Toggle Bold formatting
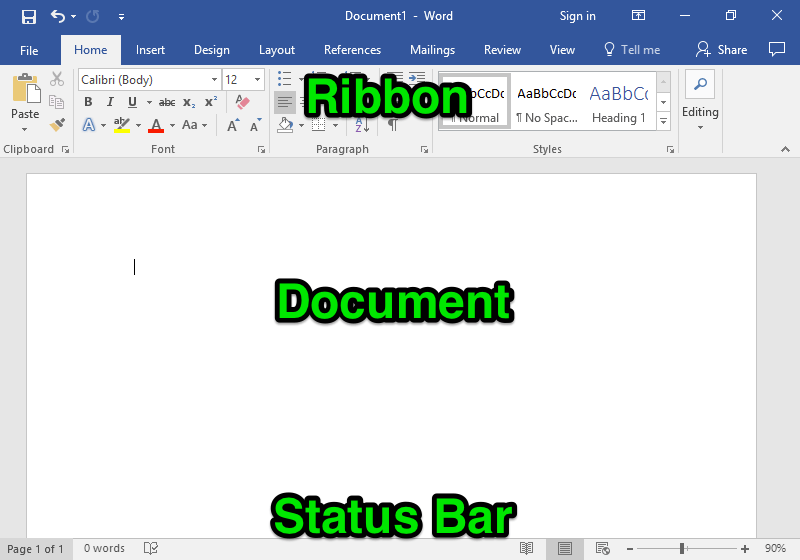800x560 pixels. pyautogui.click(x=88, y=102)
